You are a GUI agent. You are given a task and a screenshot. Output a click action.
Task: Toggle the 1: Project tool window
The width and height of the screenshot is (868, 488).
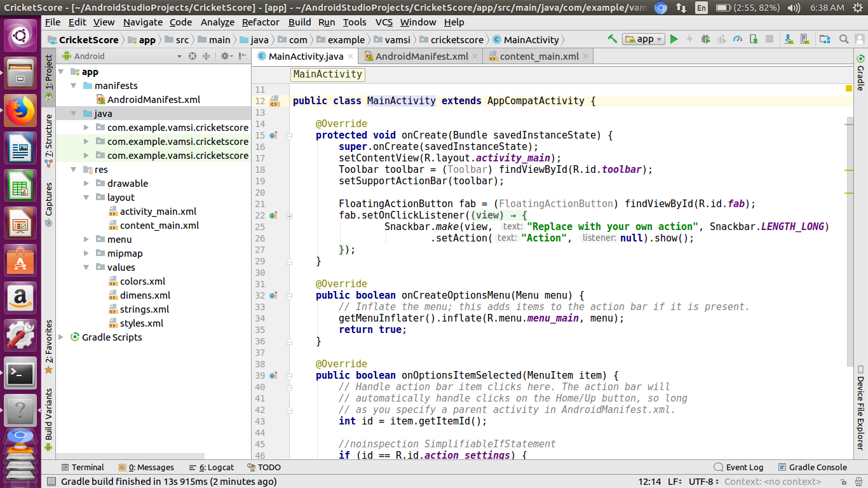49,78
